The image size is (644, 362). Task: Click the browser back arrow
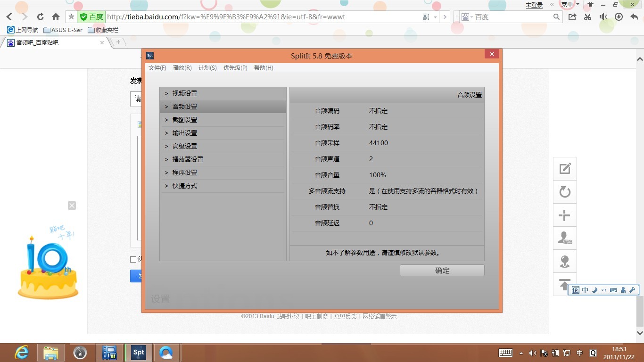pyautogui.click(x=9, y=17)
